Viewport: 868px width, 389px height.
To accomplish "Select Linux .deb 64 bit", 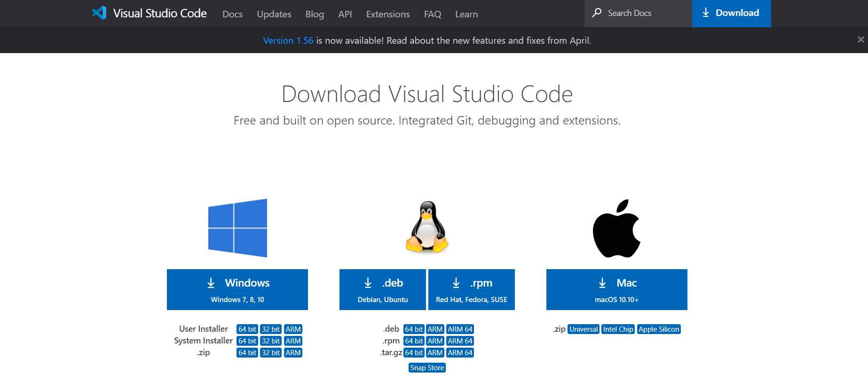I will (414, 329).
